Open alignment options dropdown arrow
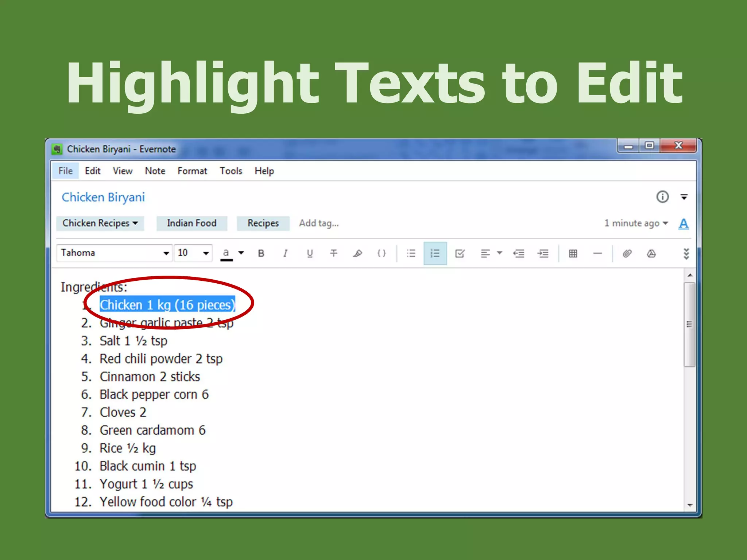 (x=500, y=253)
